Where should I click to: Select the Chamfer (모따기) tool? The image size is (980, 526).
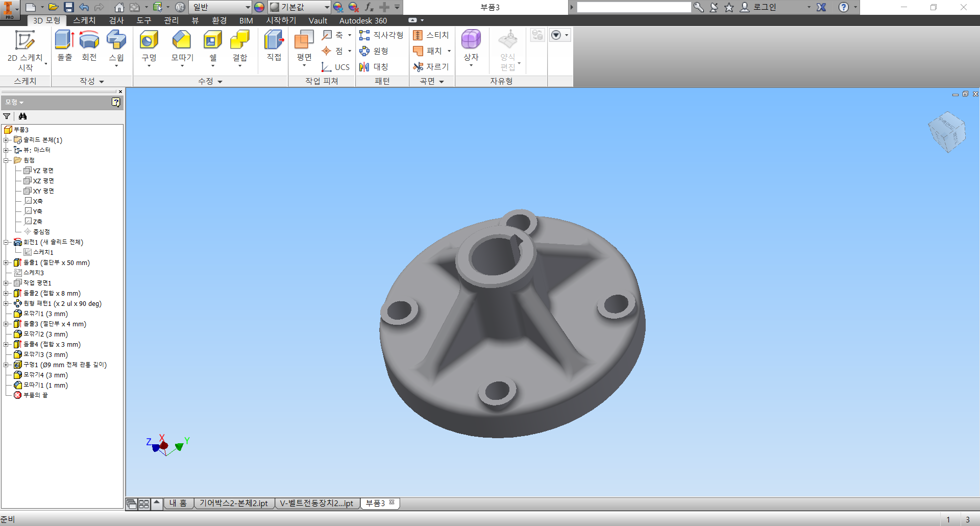(182, 48)
